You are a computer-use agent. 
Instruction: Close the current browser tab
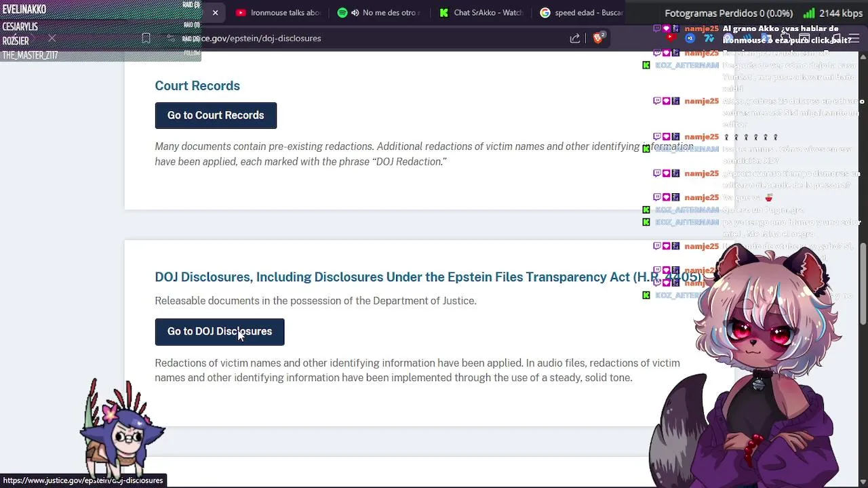(215, 12)
